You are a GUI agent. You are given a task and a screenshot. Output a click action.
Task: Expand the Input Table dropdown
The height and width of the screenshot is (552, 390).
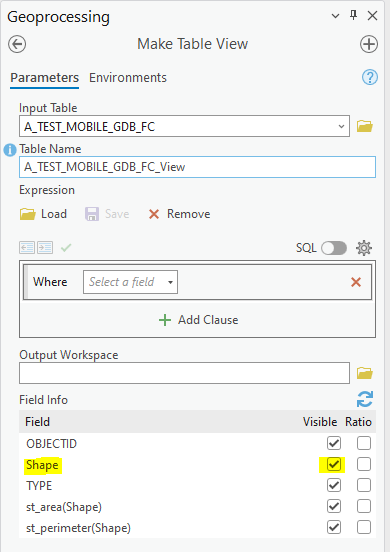(x=341, y=126)
